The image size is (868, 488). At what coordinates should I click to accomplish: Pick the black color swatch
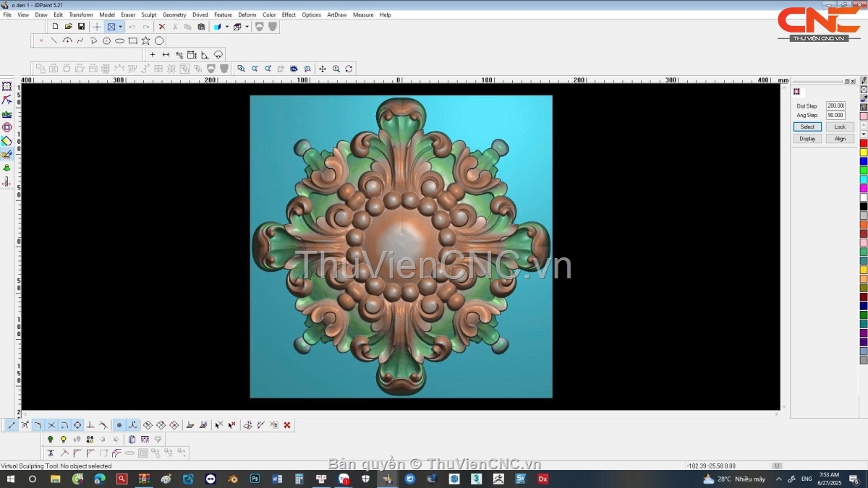coord(864,206)
